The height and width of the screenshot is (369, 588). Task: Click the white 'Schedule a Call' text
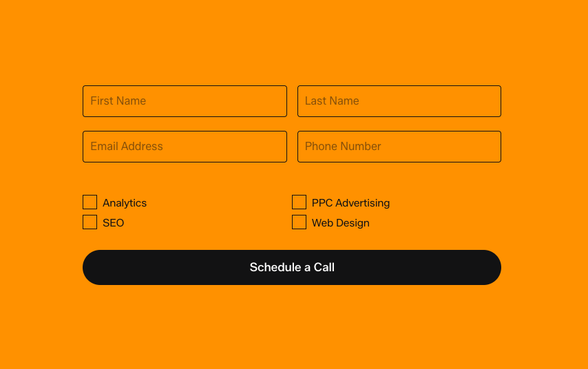click(292, 267)
